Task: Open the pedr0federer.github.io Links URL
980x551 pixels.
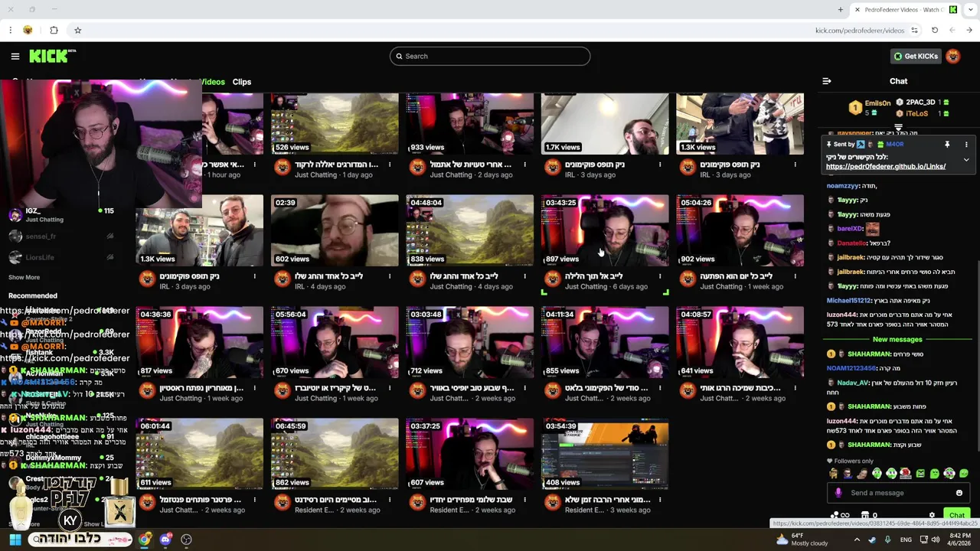Action: (x=885, y=166)
